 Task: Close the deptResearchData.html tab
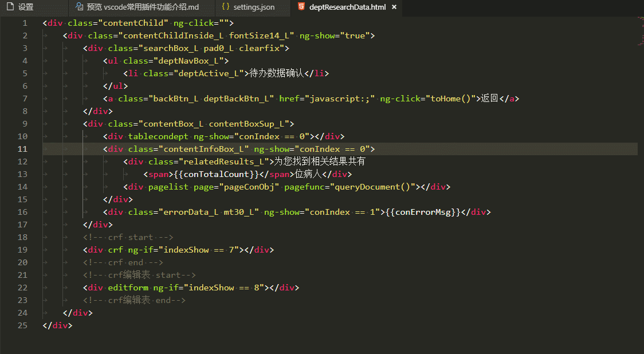394,7
